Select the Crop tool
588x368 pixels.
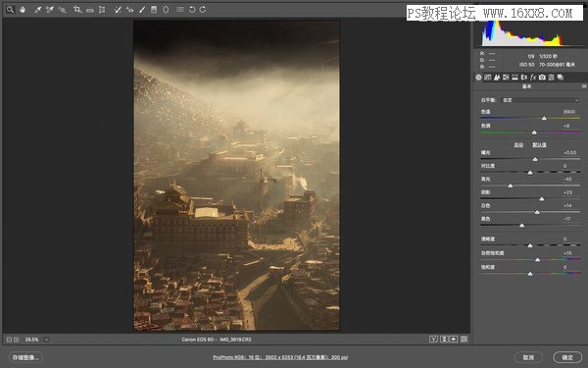[x=77, y=10]
